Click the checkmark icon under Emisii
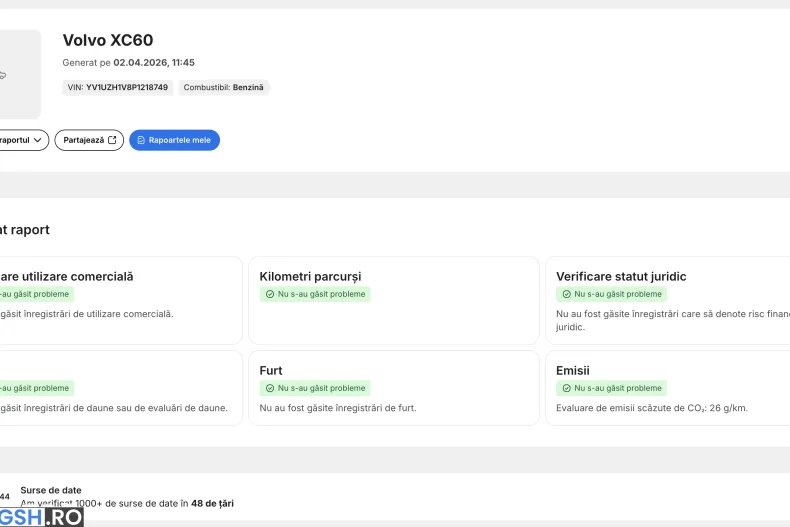This screenshot has height=527, width=790. 566,388
